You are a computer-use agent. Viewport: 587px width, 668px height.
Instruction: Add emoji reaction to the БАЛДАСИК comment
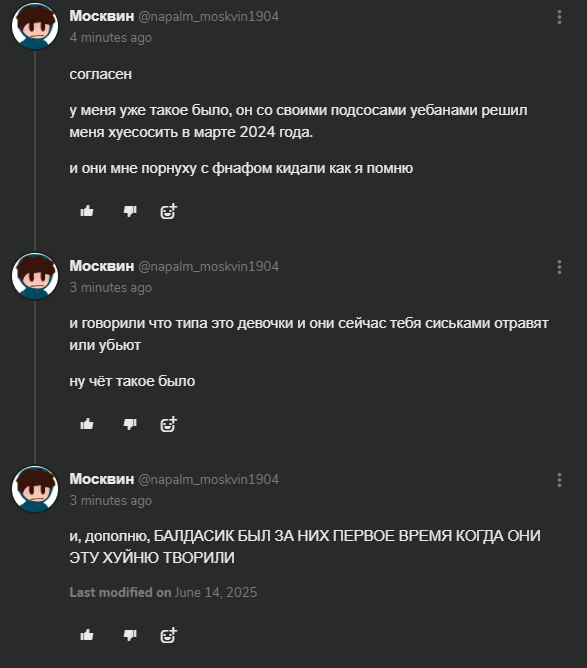coord(168,635)
